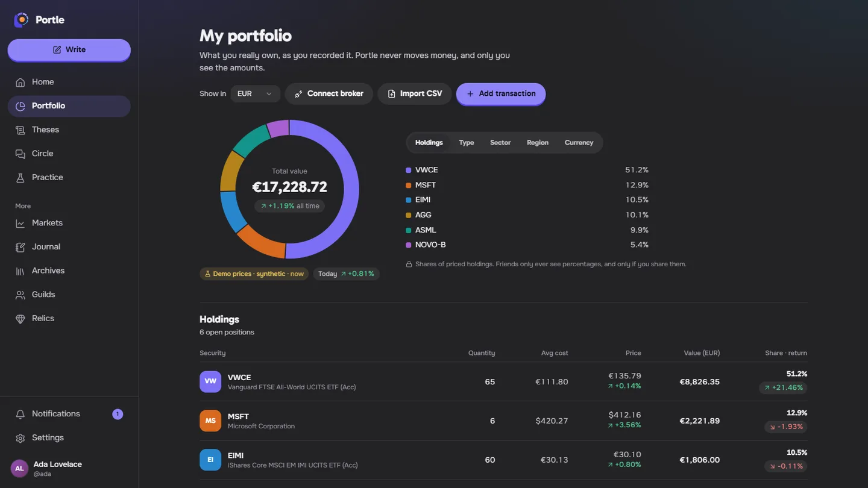Viewport: 868px width, 488px height.
Task: Open Home via its house icon
Action: tap(20, 82)
